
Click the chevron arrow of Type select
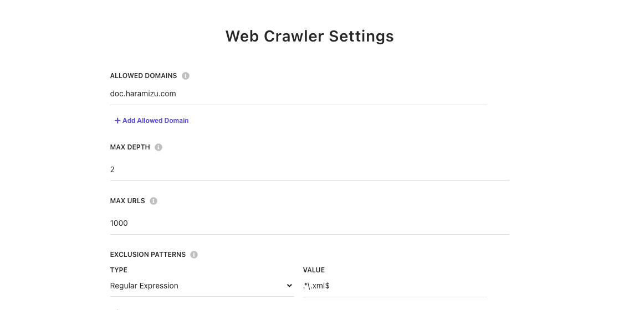pos(289,286)
